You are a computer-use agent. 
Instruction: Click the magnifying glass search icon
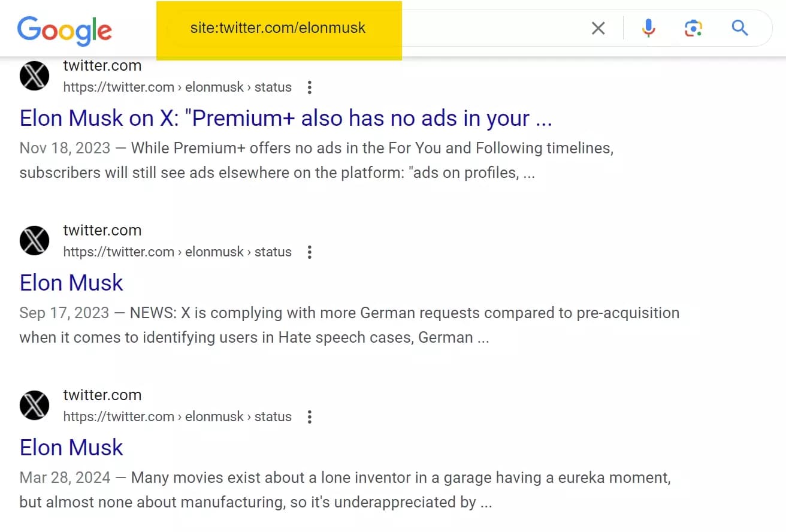pyautogui.click(x=739, y=28)
